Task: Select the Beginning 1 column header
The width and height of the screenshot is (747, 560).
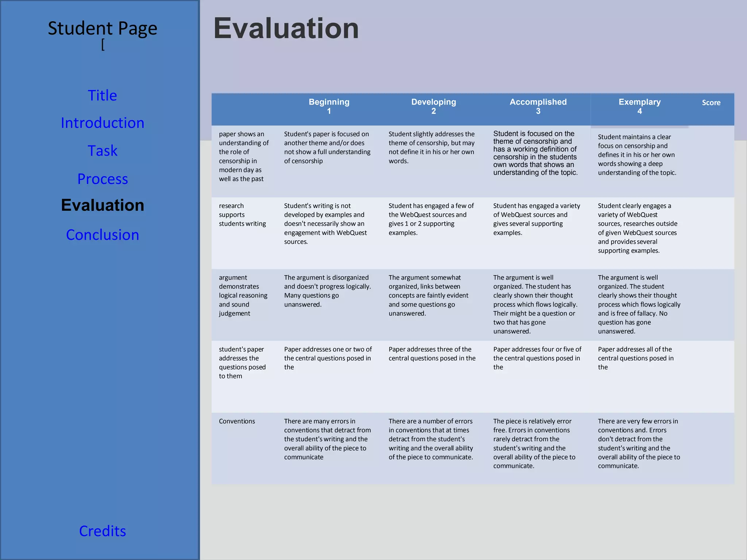Action: click(x=329, y=106)
